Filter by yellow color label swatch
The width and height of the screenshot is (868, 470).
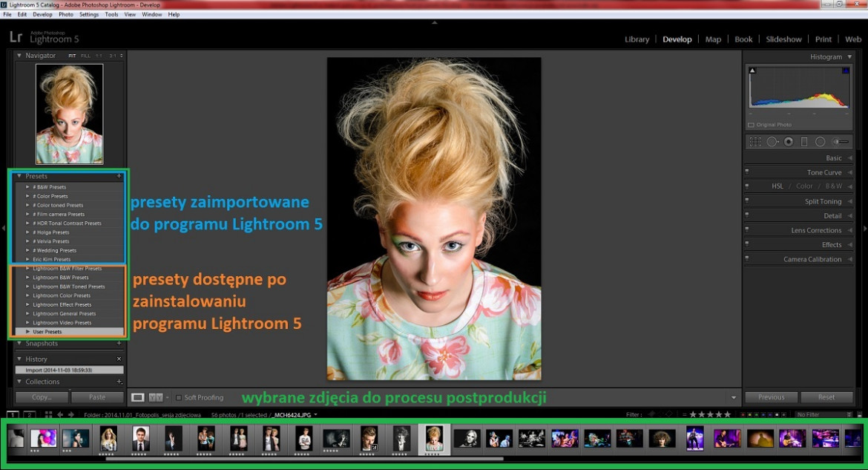pos(750,414)
